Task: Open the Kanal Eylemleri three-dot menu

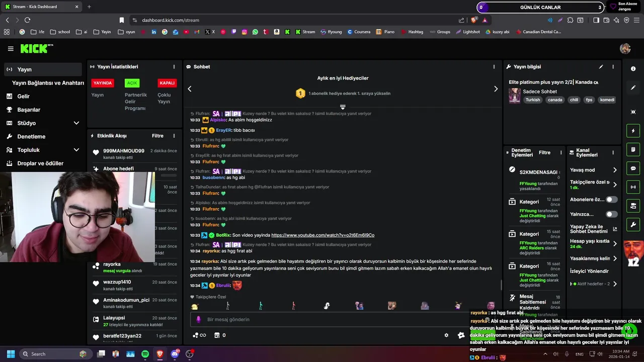Action: pos(613,152)
